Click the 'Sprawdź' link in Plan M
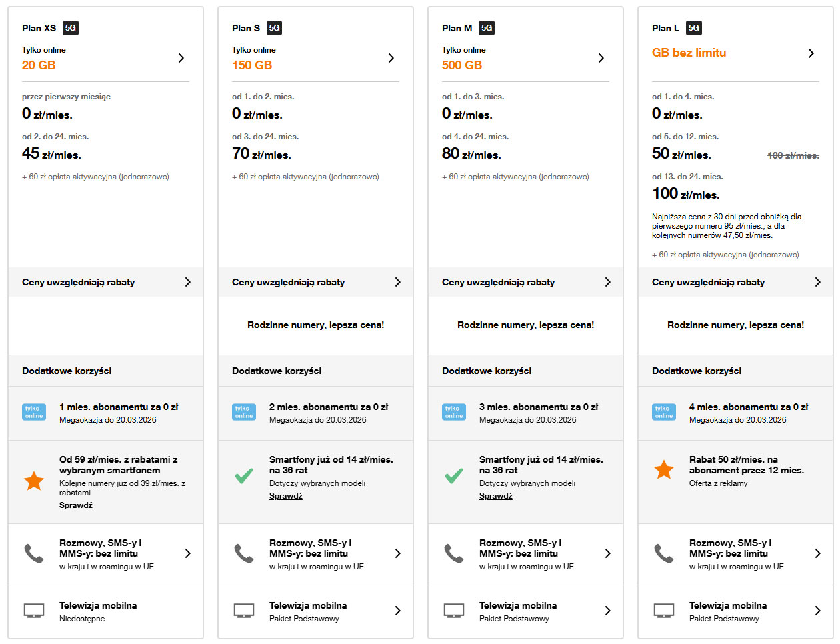This screenshot has height=644, width=840. [496, 496]
